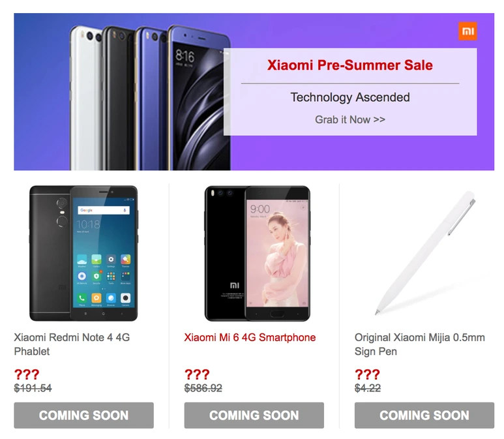Click the Grab it Now >> link
Image resolution: width=504 pixels, height=439 pixels.
349,119
